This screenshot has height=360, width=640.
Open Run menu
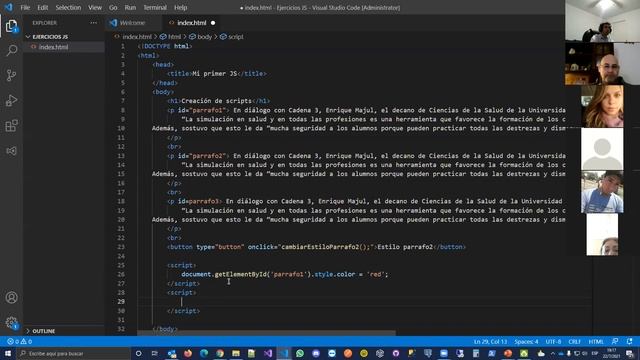click(130, 7)
